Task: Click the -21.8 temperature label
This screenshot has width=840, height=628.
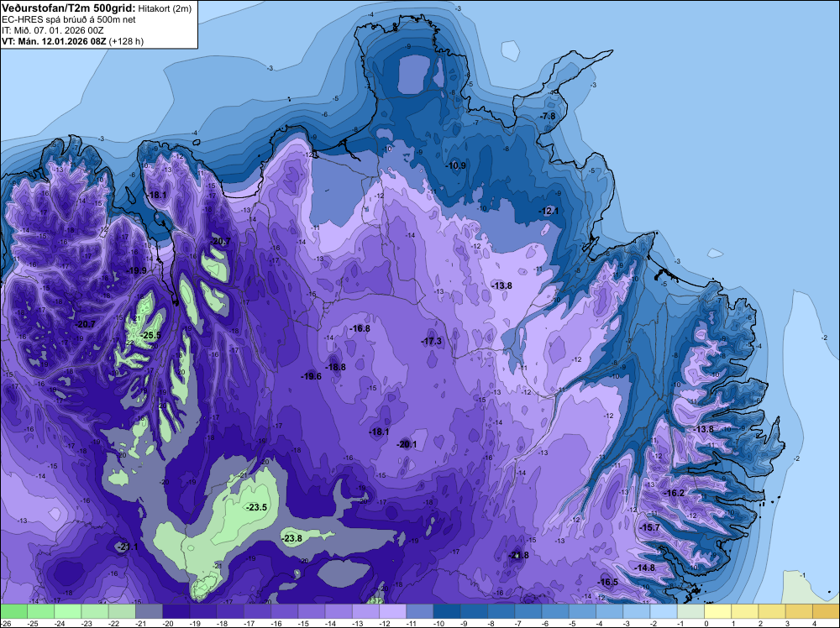Action: 518,555
